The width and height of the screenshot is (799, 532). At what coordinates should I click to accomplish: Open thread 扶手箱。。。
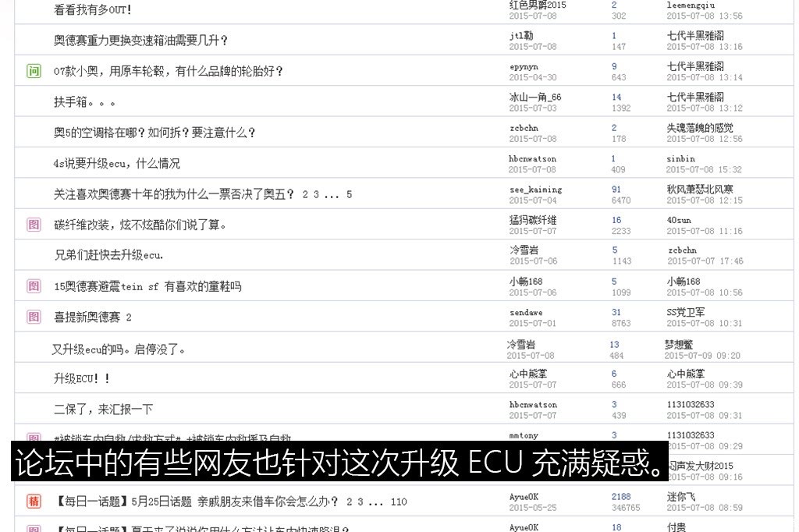[84, 102]
